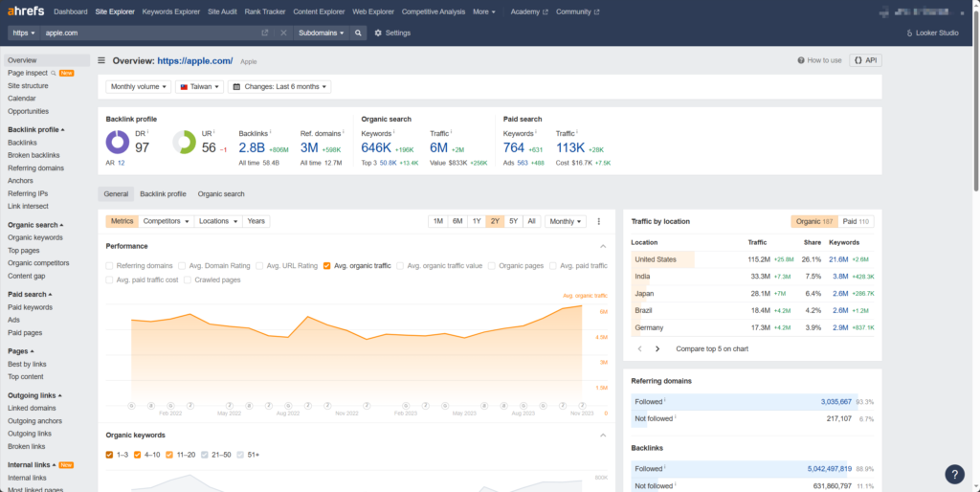This screenshot has width=980, height=492.
Task: Toggle sidebar with hamburger icon
Action: (101, 60)
